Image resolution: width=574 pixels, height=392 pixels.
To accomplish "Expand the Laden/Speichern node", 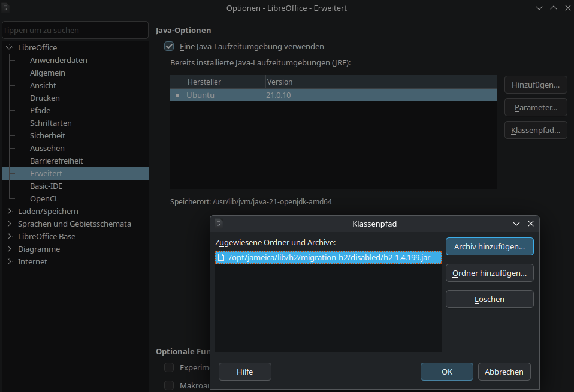I will (x=9, y=211).
